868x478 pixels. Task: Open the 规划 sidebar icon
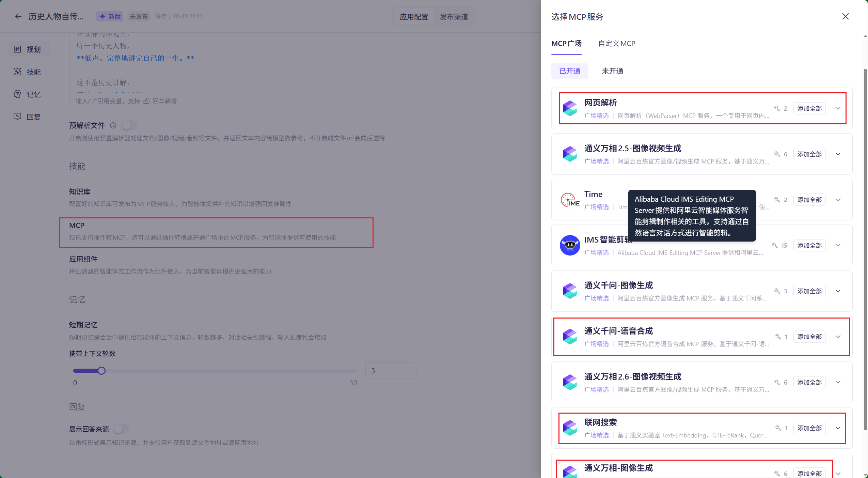pos(18,49)
